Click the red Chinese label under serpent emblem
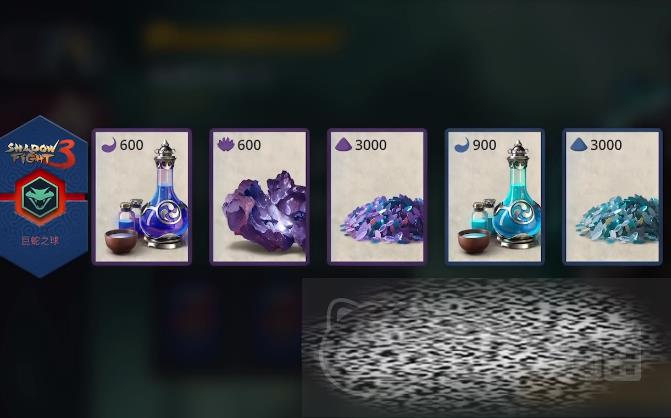This screenshot has height=418, width=671. click(x=40, y=240)
